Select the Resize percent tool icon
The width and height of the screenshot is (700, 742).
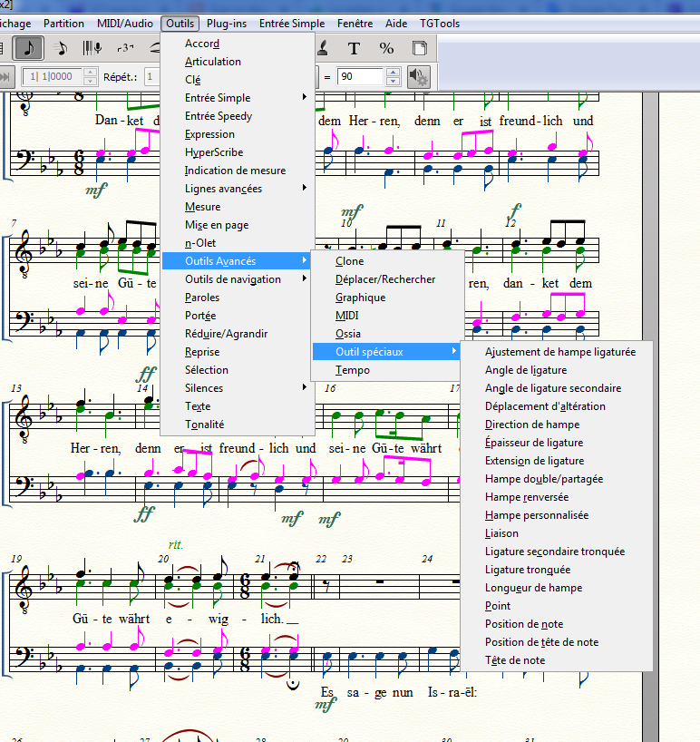point(386,48)
